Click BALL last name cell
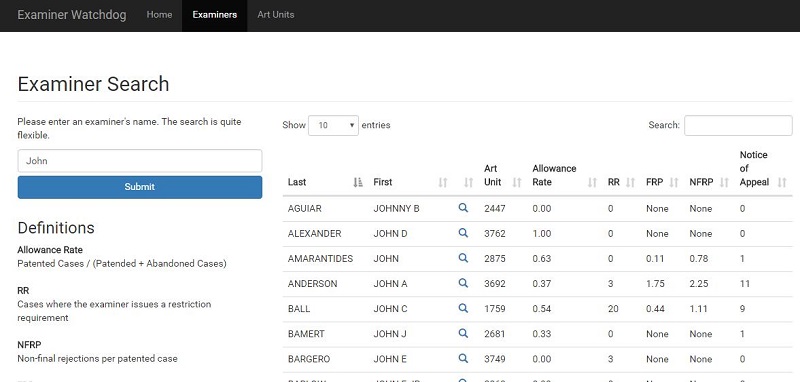The image size is (800, 382). point(299,309)
